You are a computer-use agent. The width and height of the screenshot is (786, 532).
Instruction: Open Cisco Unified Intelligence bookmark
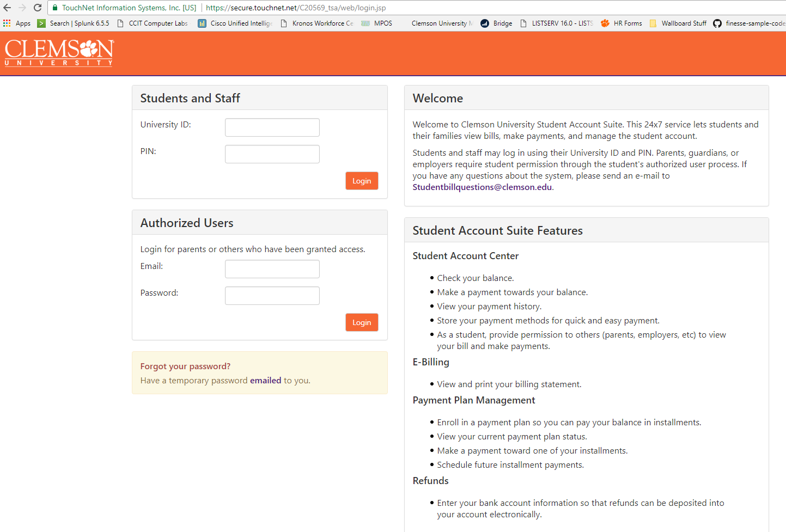click(x=235, y=23)
